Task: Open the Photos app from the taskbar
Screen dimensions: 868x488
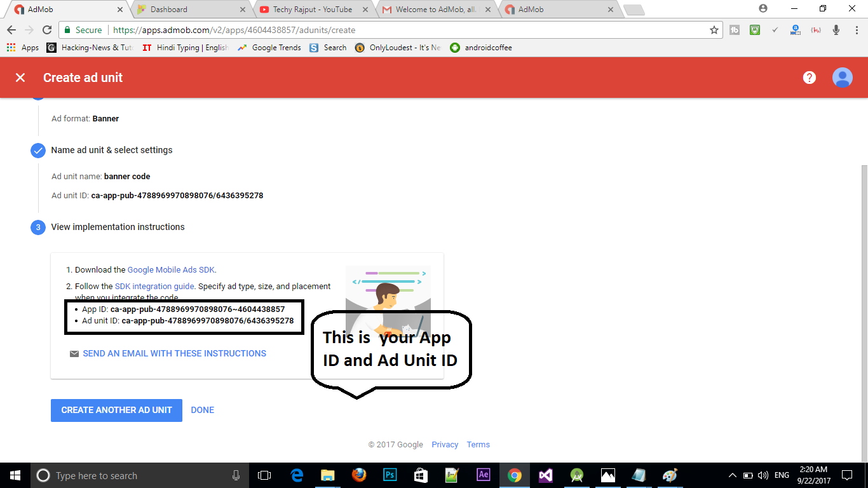Action: tap(608, 475)
